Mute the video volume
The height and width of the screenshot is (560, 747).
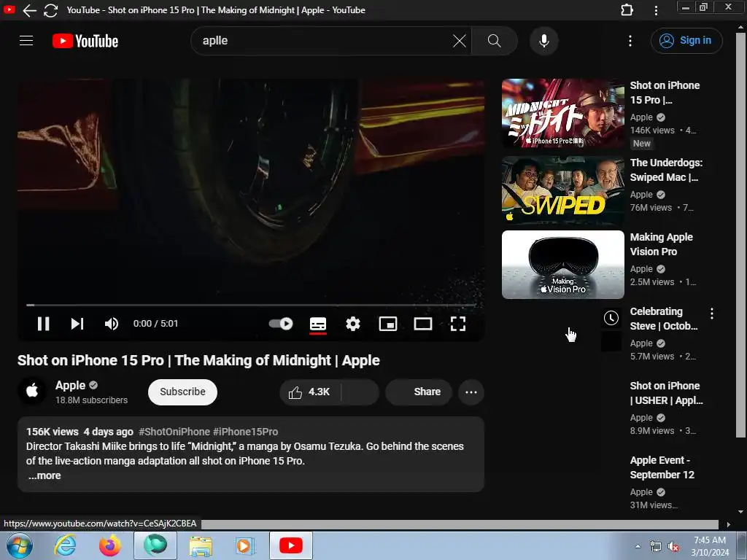(x=112, y=324)
